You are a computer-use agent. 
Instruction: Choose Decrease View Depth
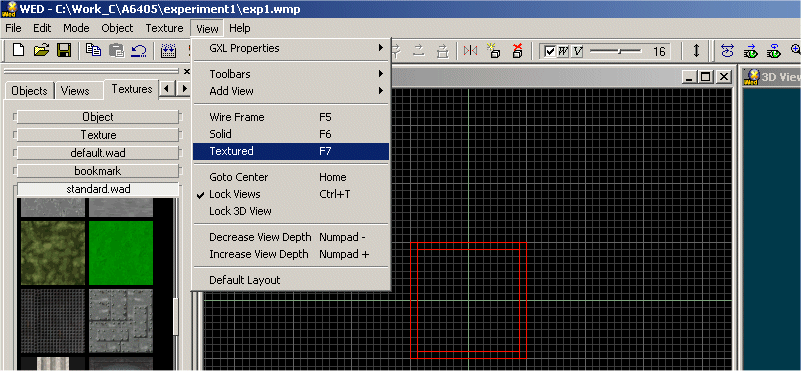[291, 237]
